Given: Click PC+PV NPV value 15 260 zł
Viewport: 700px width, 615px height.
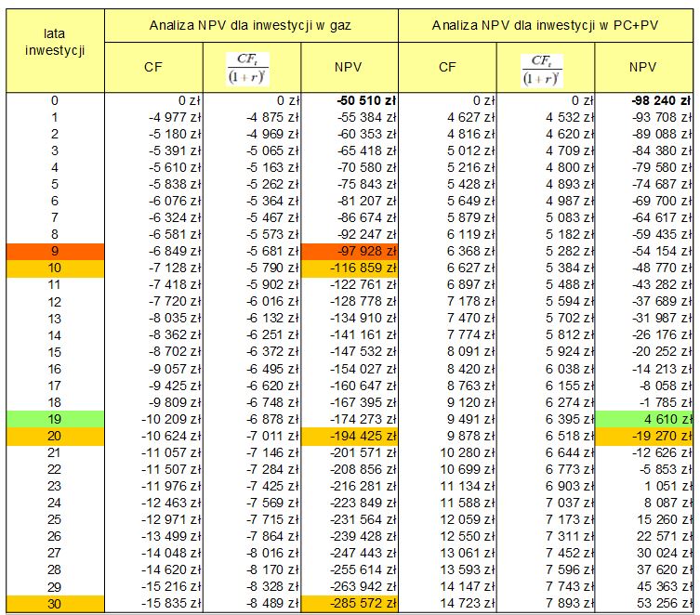Looking at the screenshot, I should (x=665, y=520).
